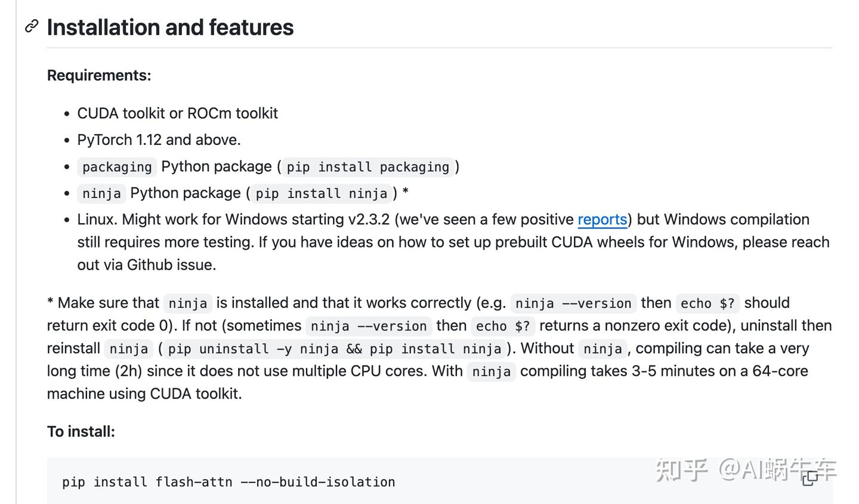Open the "reports" hyperlink
859x504 pixels.
tap(602, 219)
